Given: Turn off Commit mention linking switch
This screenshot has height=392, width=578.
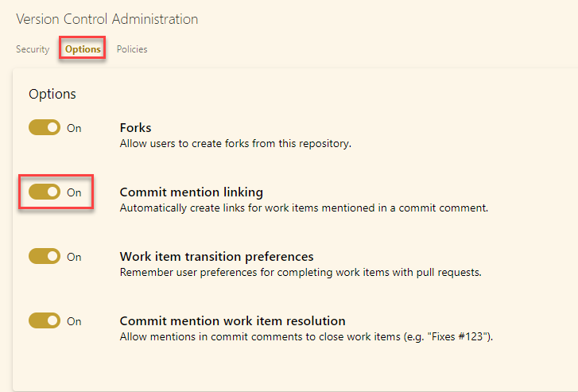Looking at the screenshot, I should pos(45,192).
